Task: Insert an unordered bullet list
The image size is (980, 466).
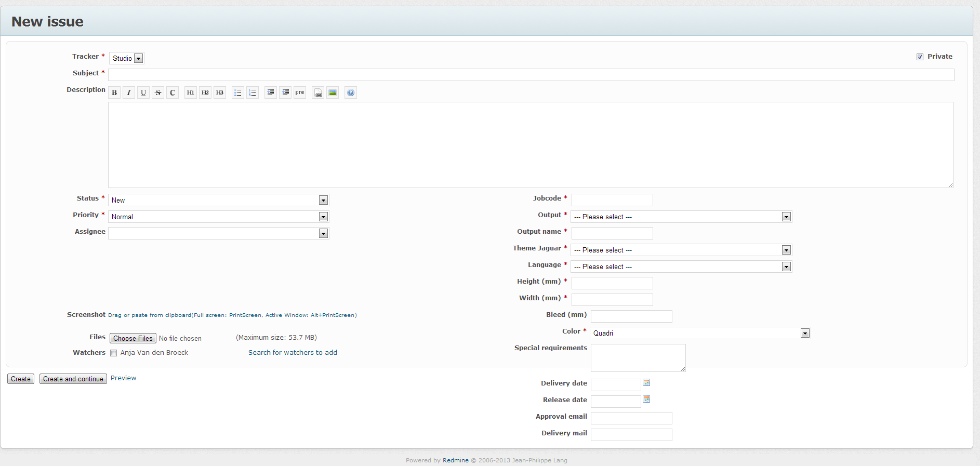Action: point(237,93)
